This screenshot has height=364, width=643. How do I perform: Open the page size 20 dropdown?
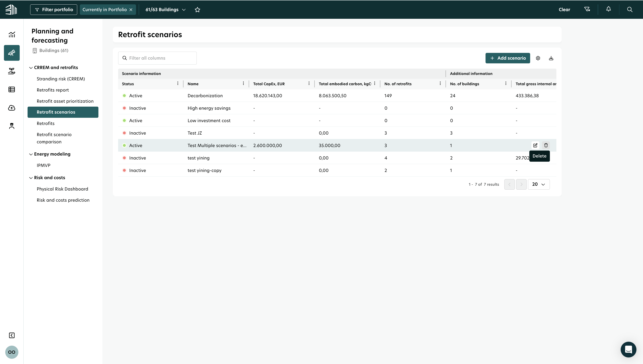coord(539,184)
